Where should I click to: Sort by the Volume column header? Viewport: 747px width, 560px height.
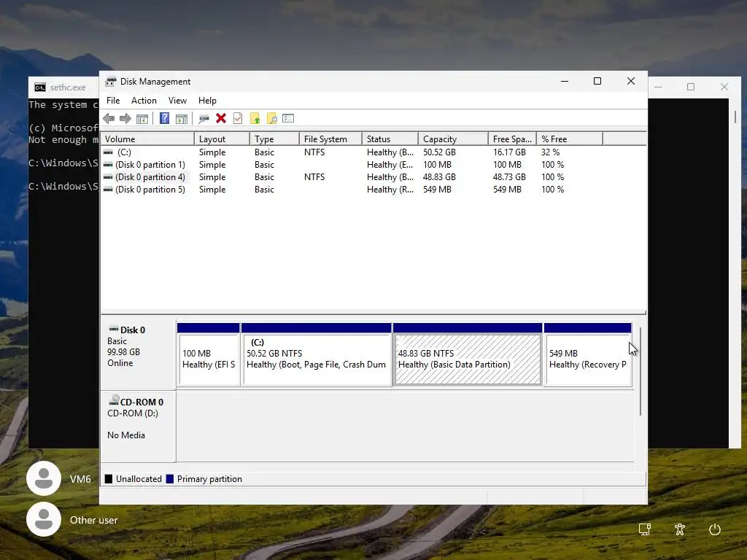(x=147, y=139)
